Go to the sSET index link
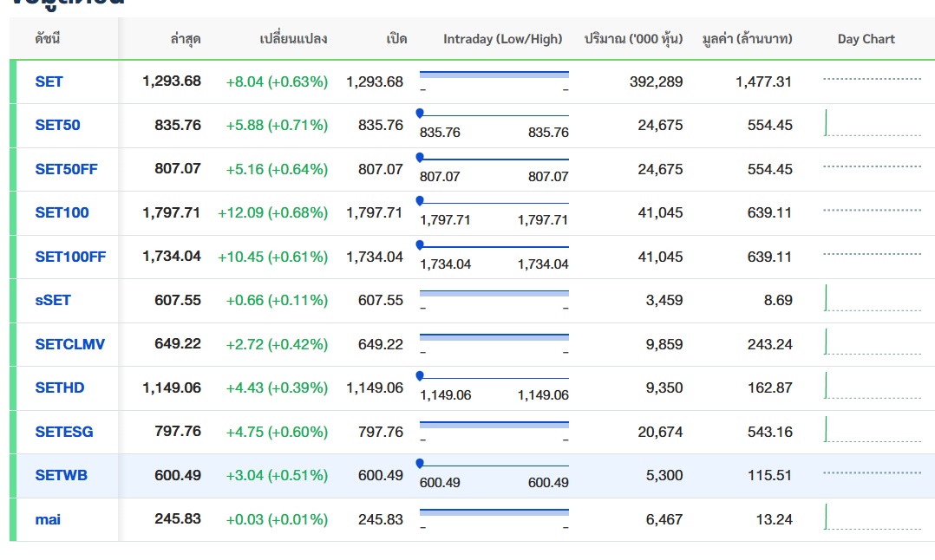The width and height of the screenshot is (935, 560). (x=53, y=300)
